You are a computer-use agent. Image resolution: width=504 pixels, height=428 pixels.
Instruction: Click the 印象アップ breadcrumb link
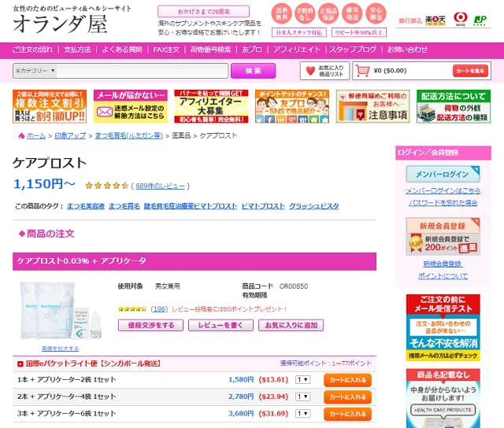pyautogui.click(x=70, y=136)
